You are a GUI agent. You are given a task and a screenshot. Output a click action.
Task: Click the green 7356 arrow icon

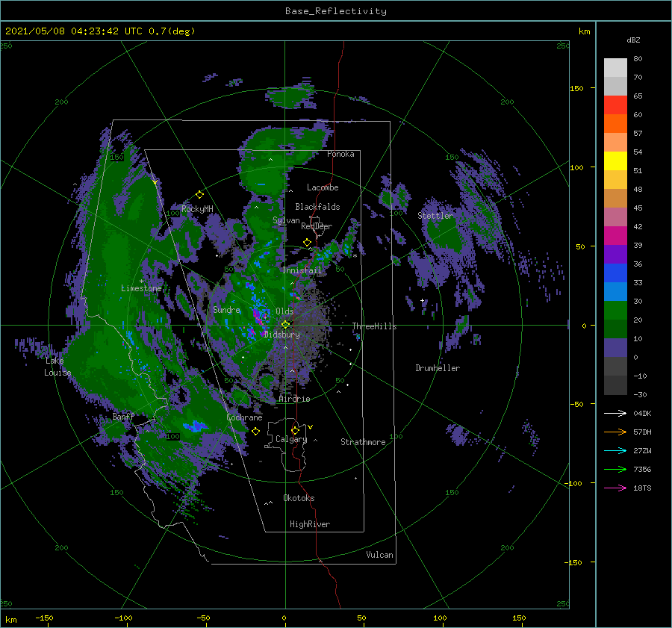[x=615, y=470]
